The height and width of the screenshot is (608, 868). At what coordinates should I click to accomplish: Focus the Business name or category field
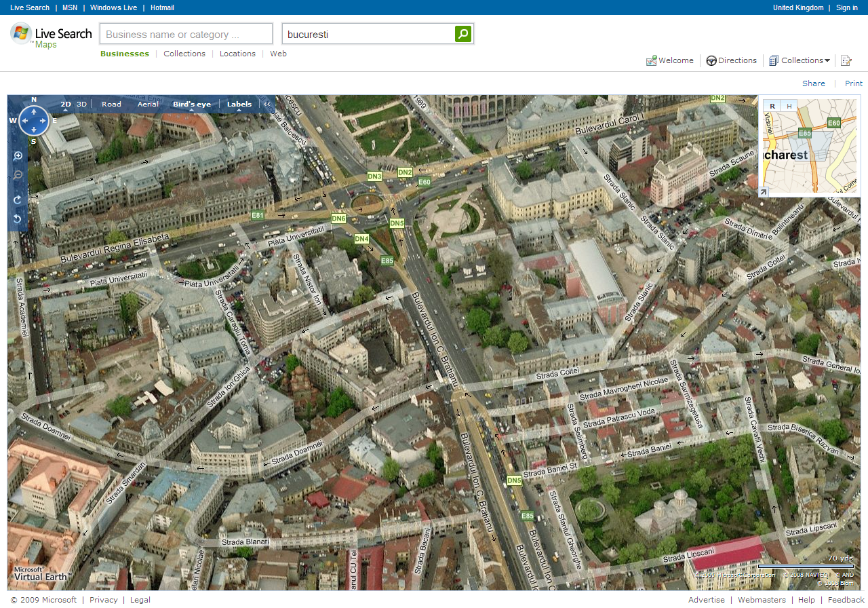click(x=186, y=34)
